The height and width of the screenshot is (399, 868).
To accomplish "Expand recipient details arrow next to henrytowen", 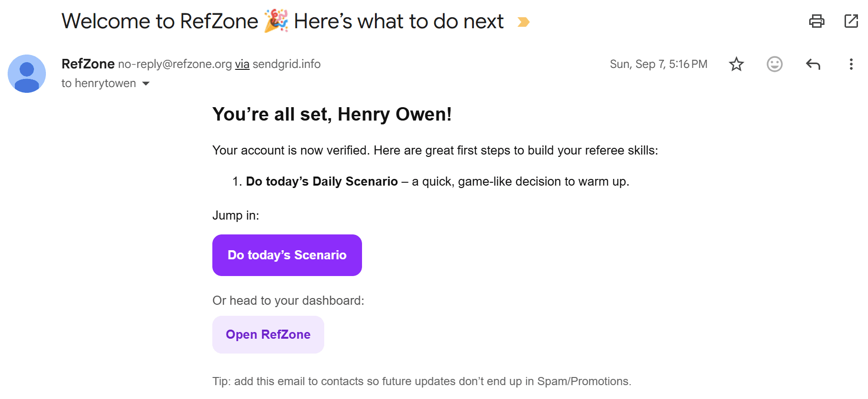I will tap(146, 84).
